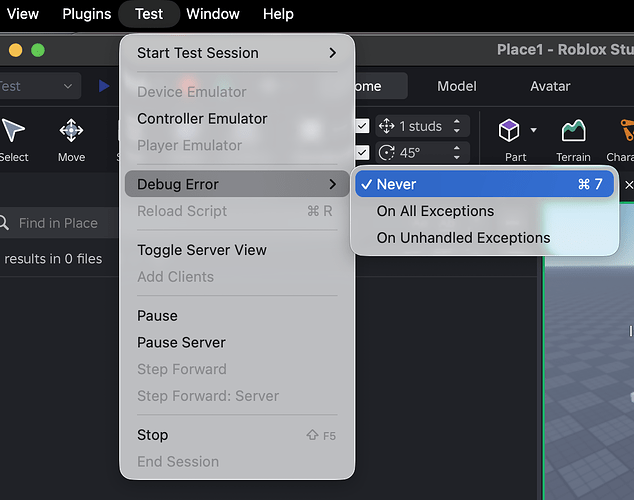Open the Test mode dropdown

point(38,86)
